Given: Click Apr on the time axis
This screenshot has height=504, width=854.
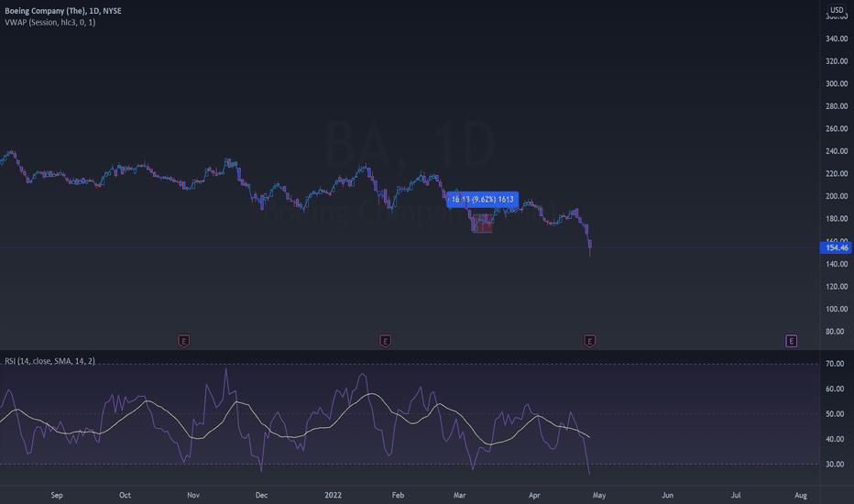Looking at the screenshot, I should point(534,495).
